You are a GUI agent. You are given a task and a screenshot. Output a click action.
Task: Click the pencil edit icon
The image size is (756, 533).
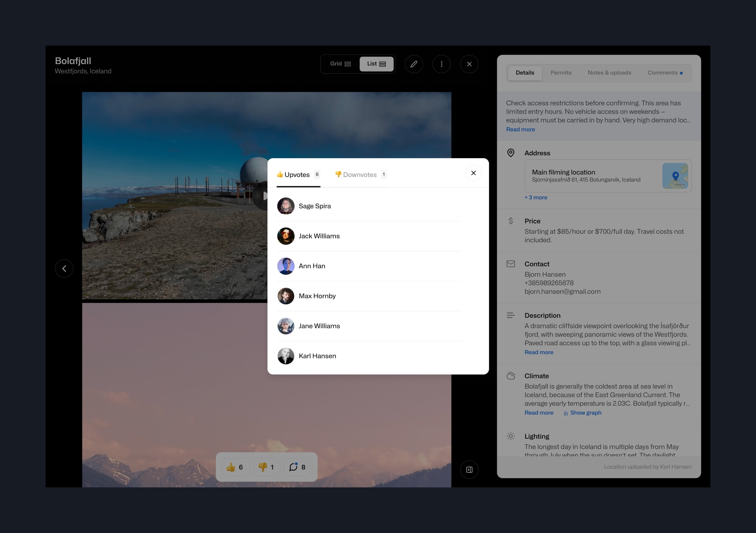pyautogui.click(x=414, y=64)
